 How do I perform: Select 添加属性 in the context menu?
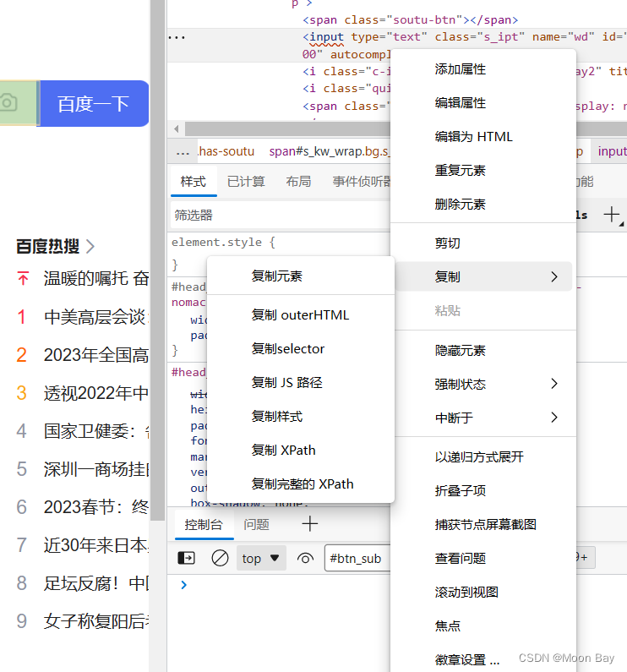pyautogui.click(x=483, y=69)
